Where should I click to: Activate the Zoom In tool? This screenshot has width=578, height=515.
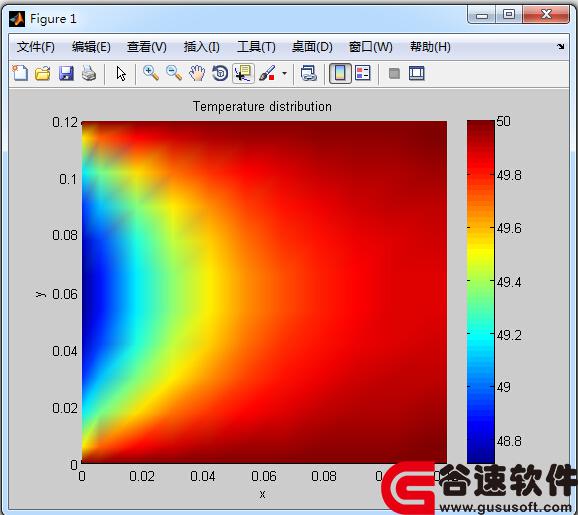point(151,73)
